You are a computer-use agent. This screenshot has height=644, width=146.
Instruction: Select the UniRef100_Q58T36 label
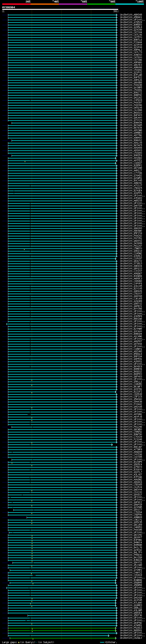tap(131, 615)
